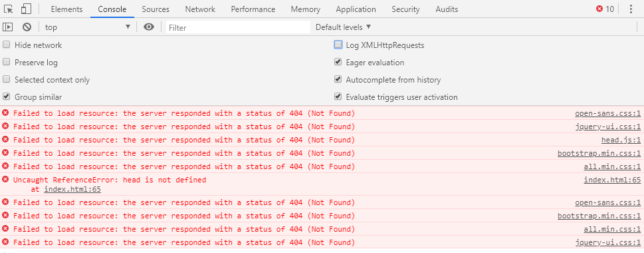The width and height of the screenshot is (644, 253).
Task: Open the Security tab
Action: point(406,9)
